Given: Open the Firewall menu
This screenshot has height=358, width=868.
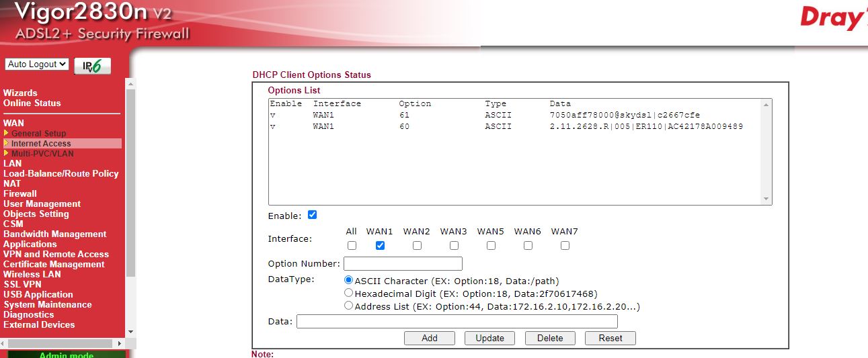Looking at the screenshot, I should click(x=20, y=193).
